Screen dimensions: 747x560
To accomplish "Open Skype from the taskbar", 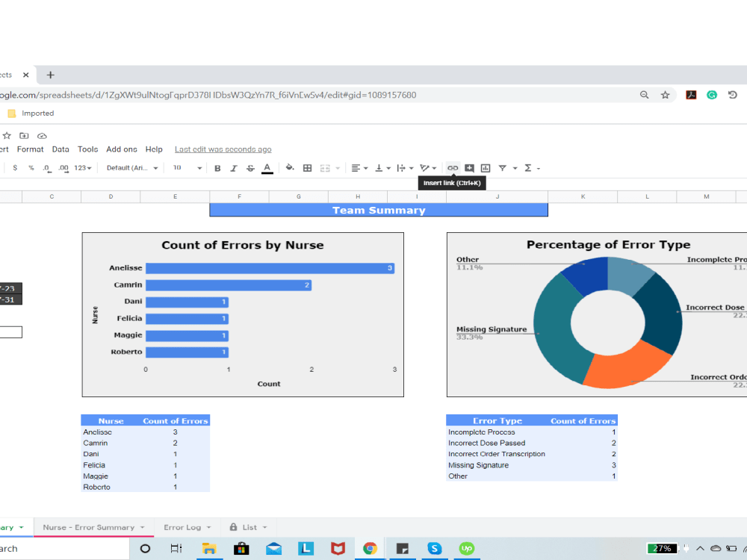I will coord(435,549).
